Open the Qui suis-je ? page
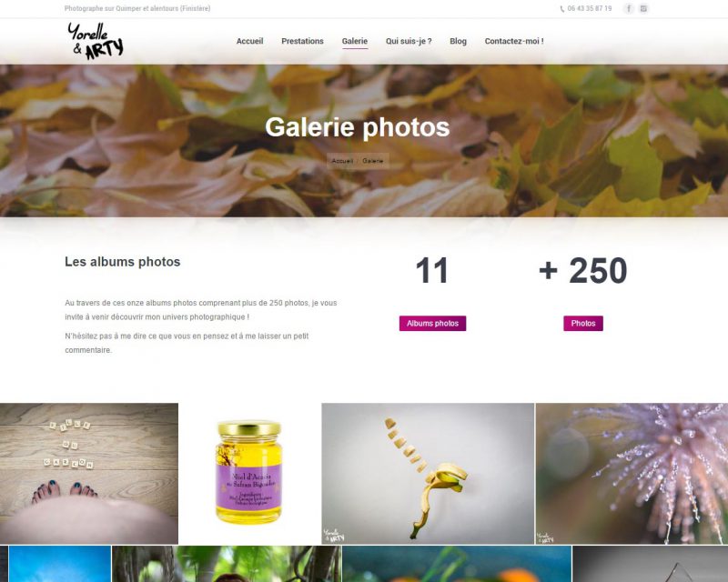 (409, 41)
